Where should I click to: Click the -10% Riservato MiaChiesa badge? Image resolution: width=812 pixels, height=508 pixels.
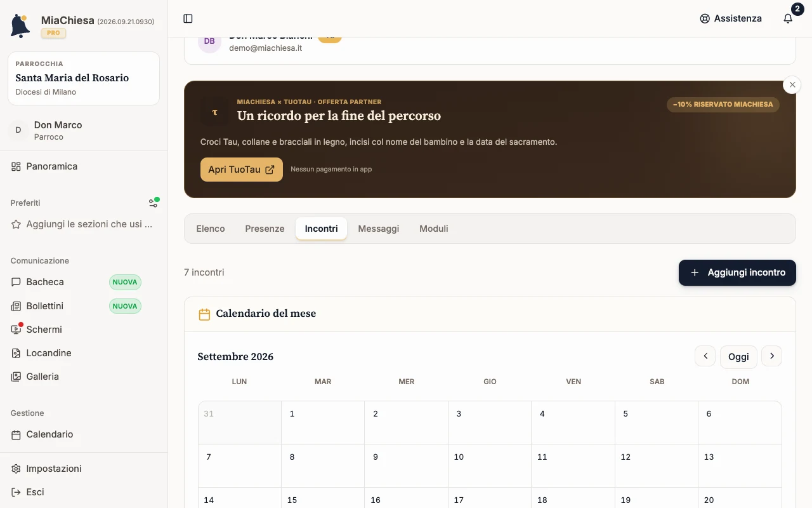point(723,104)
